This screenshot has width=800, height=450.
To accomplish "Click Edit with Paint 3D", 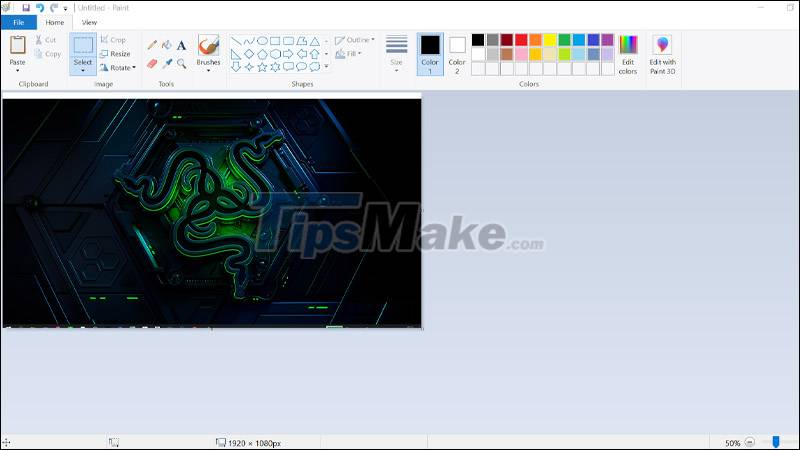I will [662, 55].
